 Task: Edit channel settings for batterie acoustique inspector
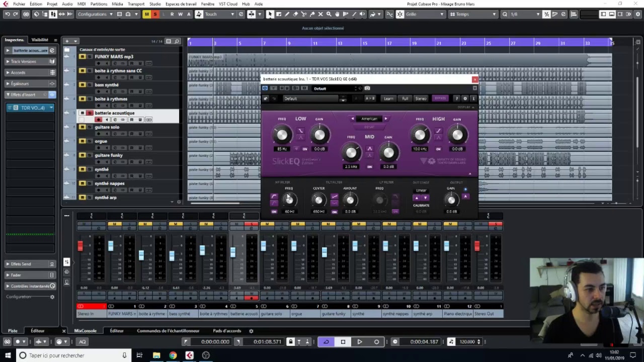click(x=52, y=50)
